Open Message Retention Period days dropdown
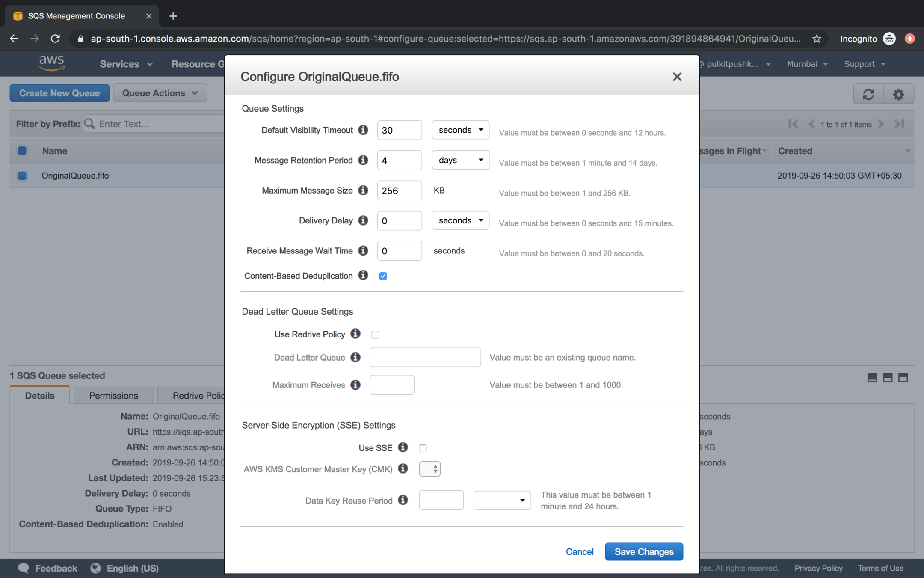 point(460,160)
